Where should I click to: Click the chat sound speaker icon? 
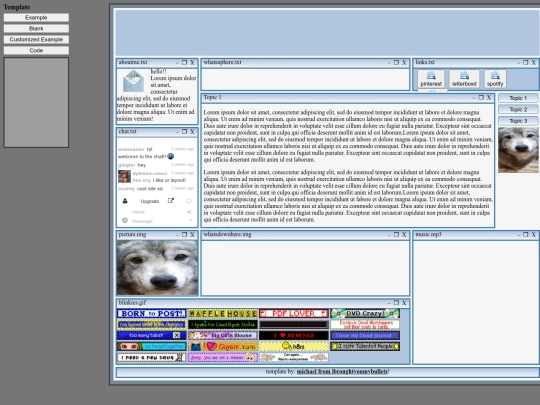[x=189, y=211]
